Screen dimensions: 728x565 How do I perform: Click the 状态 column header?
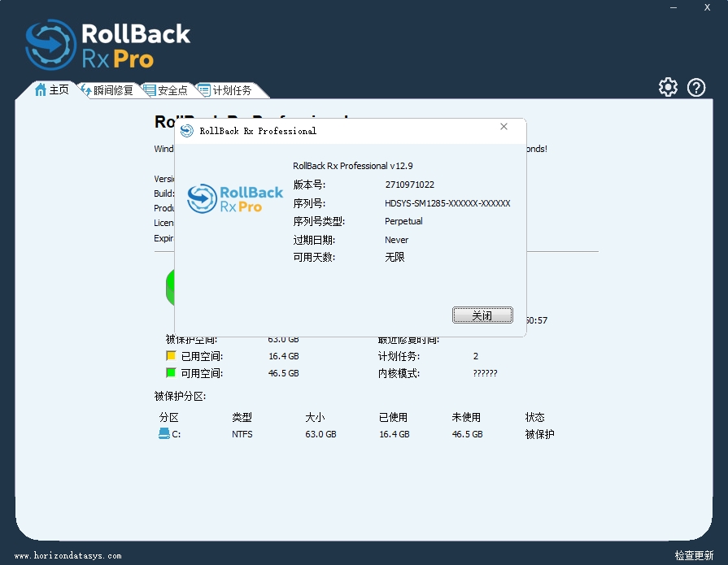[x=535, y=417]
